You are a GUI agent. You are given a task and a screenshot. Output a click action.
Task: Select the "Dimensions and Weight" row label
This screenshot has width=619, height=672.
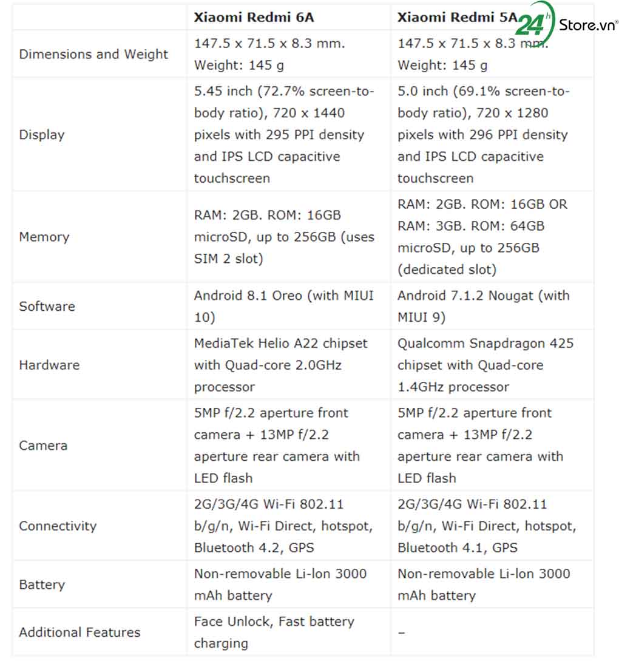pyautogui.click(x=93, y=54)
